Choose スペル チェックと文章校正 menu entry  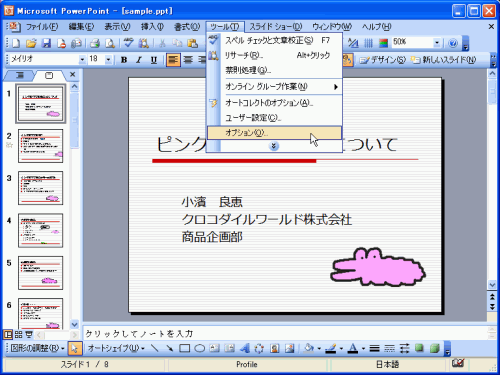tap(274, 40)
